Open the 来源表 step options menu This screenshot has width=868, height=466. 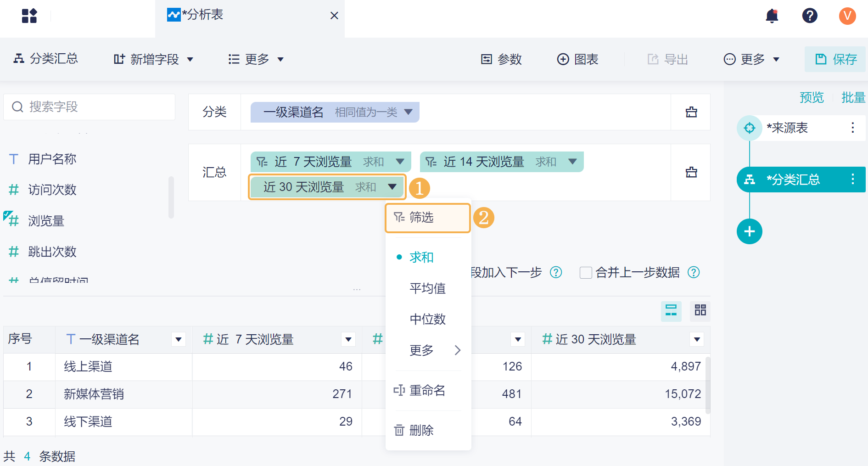tap(852, 128)
